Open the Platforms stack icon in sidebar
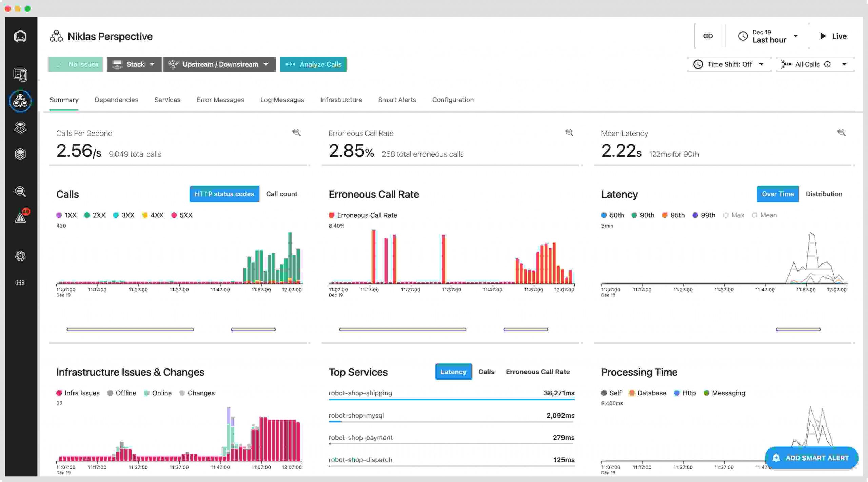Screen dimensions: 868x482 pyautogui.click(x=21, y=154)
